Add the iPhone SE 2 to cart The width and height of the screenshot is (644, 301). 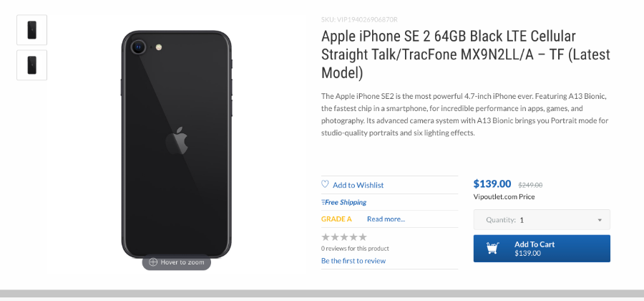coord(542,249)
